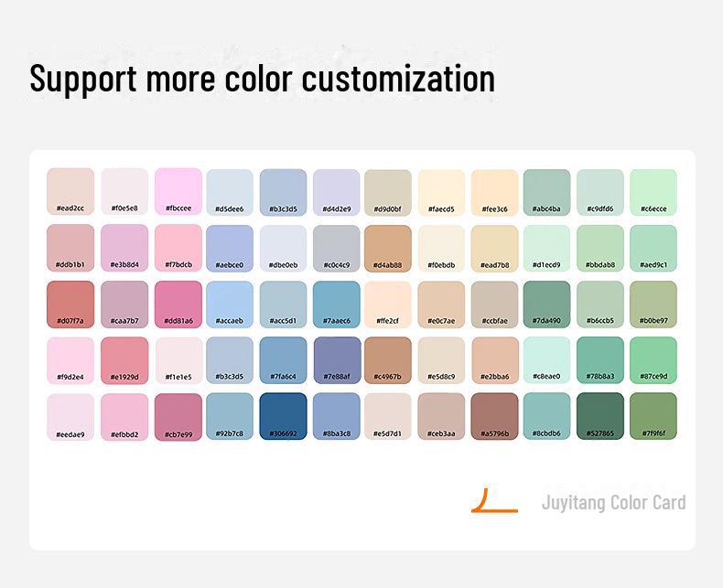Select the #7e88af purple-blue swatch
Image resolution: width=723 pixels, height=588 pixels.
(337, 360)
